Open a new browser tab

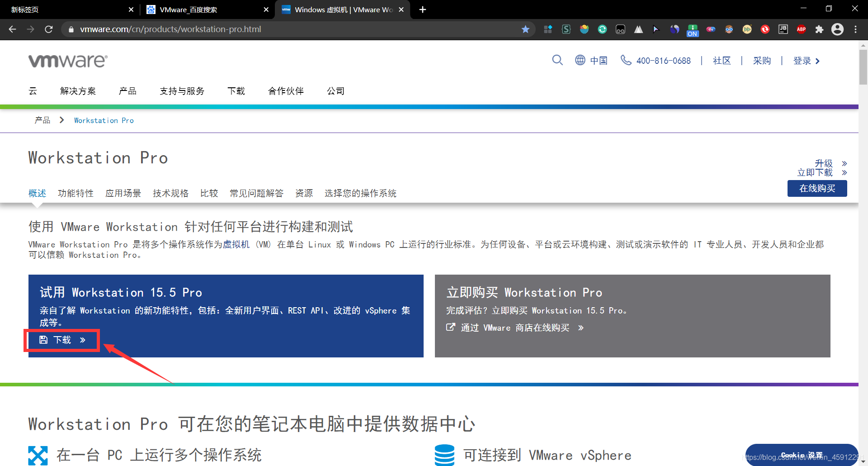click(423, 10)
